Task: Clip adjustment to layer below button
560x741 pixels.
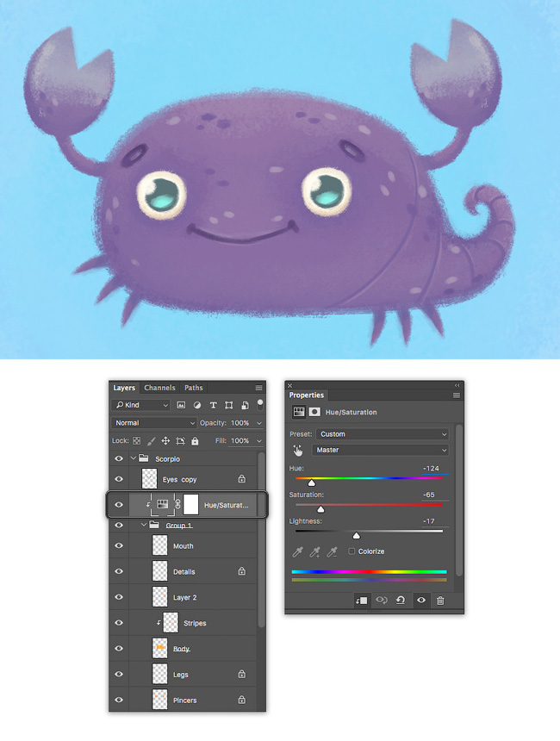Action: coord(361,601)
